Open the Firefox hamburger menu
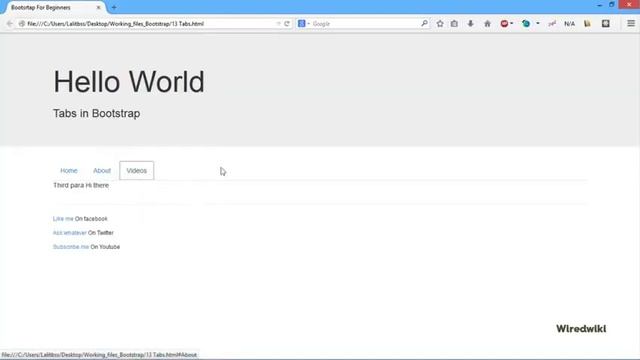 [631, 24]
